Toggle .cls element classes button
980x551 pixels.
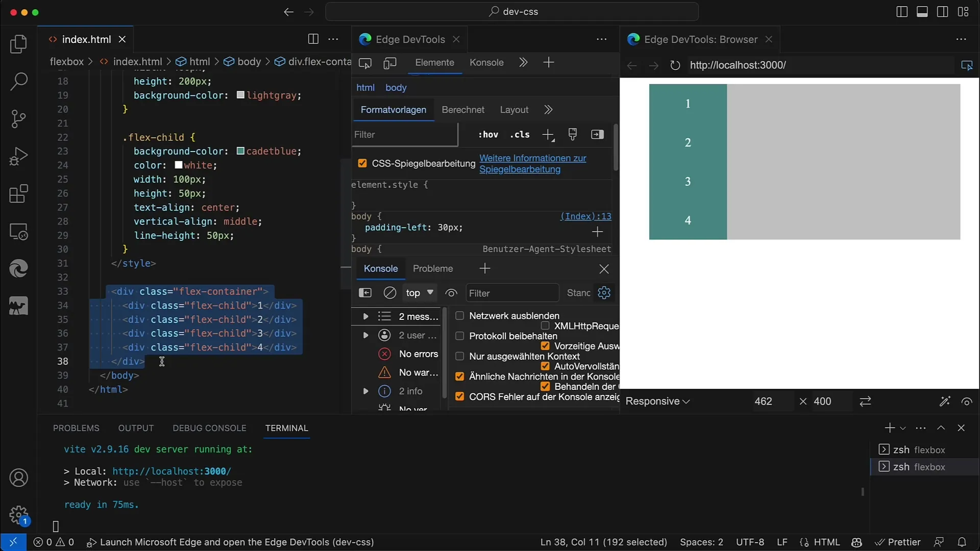[x=520, y=135]
